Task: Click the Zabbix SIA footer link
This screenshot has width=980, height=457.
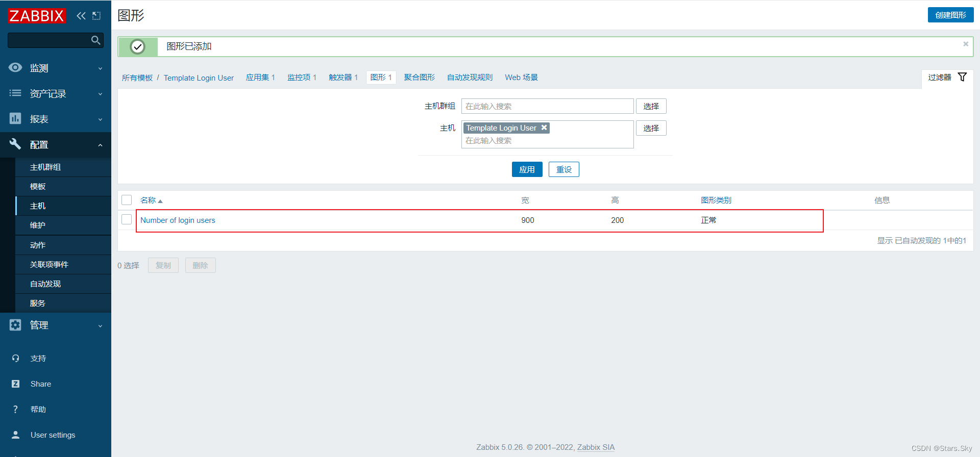Action: click(x=596, y=447)
